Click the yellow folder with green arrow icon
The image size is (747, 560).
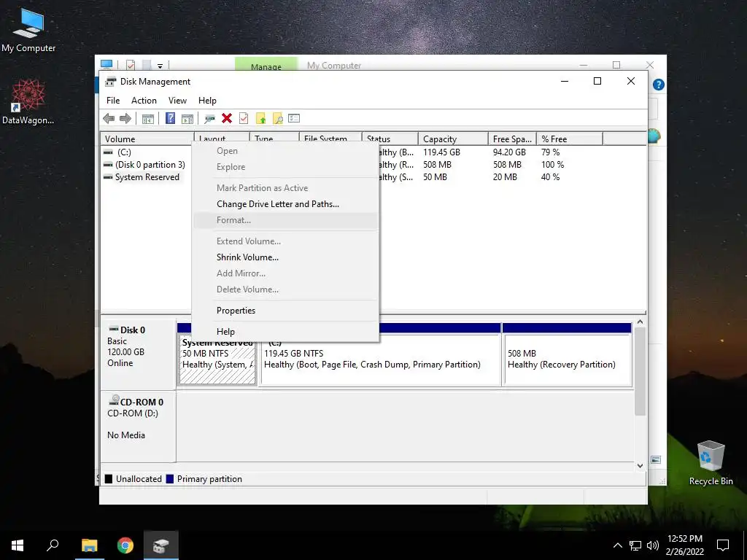[260, 119]
